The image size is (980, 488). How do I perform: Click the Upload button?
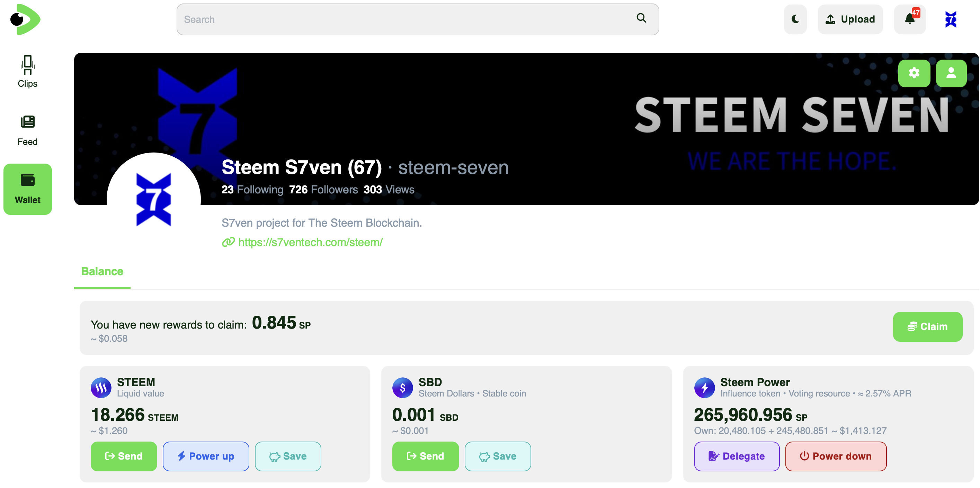pyautogui.click(x=850, y=19)
